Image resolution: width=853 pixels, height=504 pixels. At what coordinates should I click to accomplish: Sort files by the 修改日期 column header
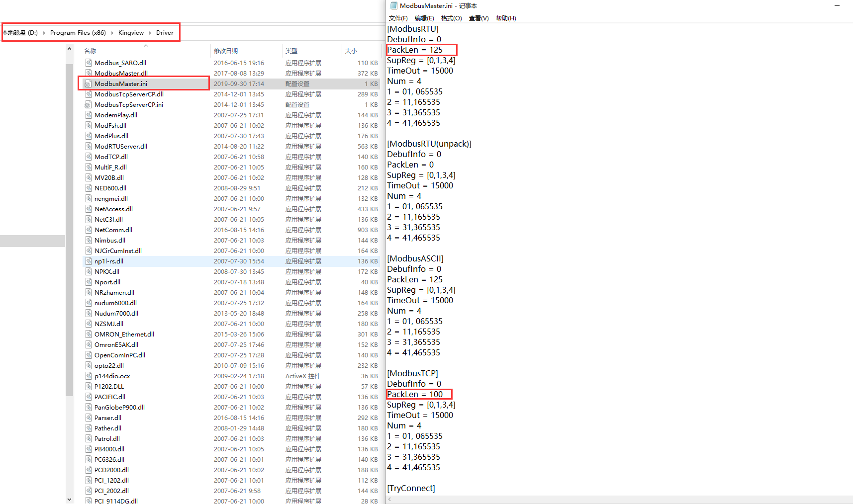pos(226,51)
